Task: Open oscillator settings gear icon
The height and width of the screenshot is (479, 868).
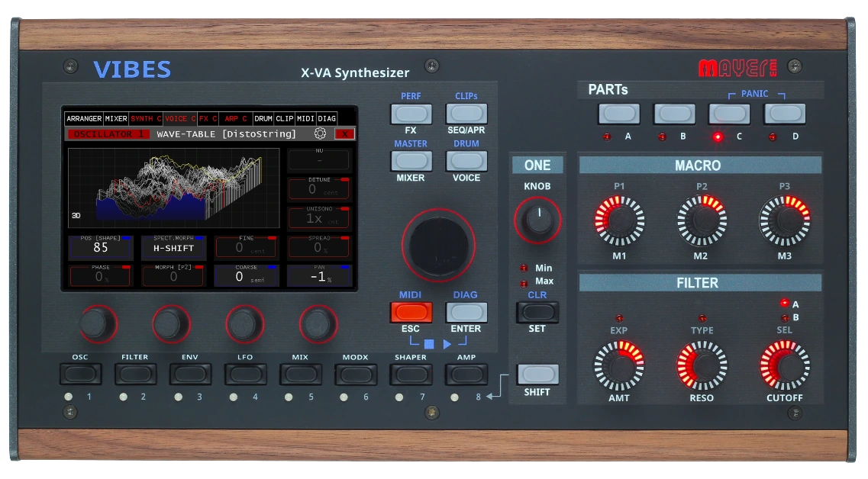Action: click(321, 133)
